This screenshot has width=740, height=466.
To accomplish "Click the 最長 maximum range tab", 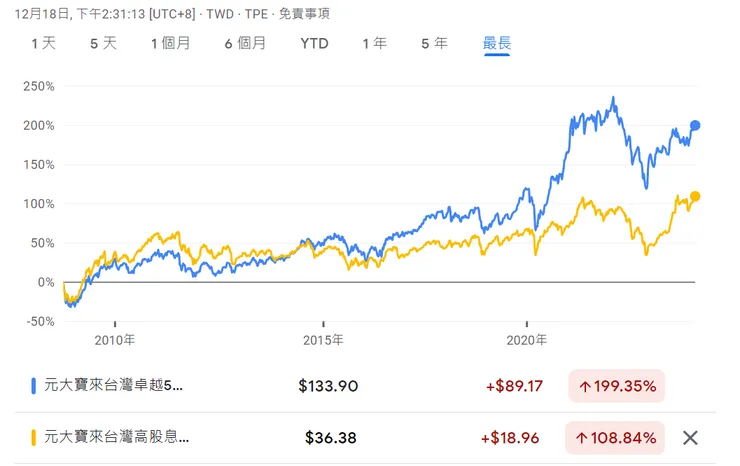I will [x=497, y=43].
